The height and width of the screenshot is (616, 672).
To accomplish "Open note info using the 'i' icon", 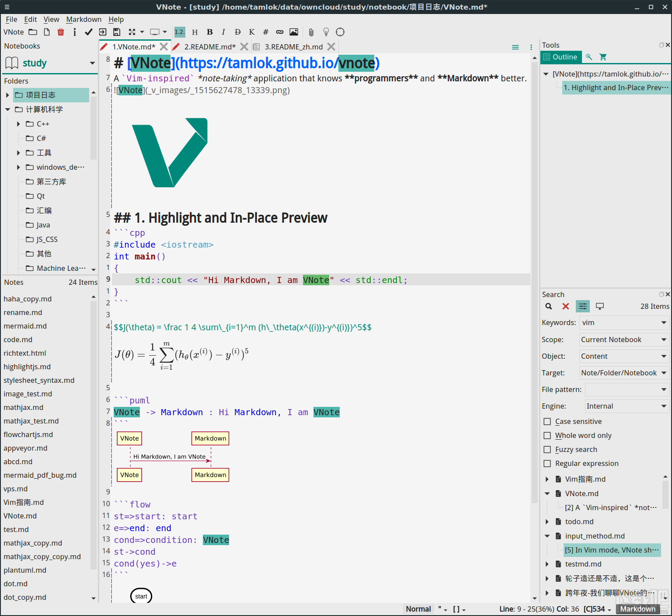I will pos(75,32).
